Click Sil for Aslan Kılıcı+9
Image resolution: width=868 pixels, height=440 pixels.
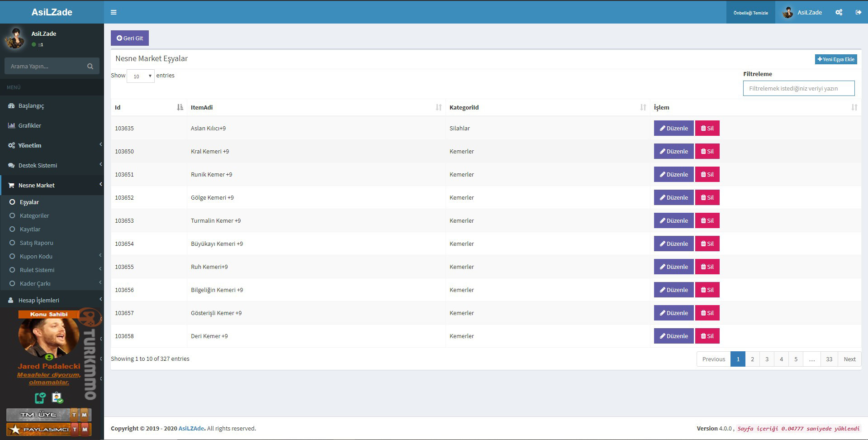coord(707,128)
